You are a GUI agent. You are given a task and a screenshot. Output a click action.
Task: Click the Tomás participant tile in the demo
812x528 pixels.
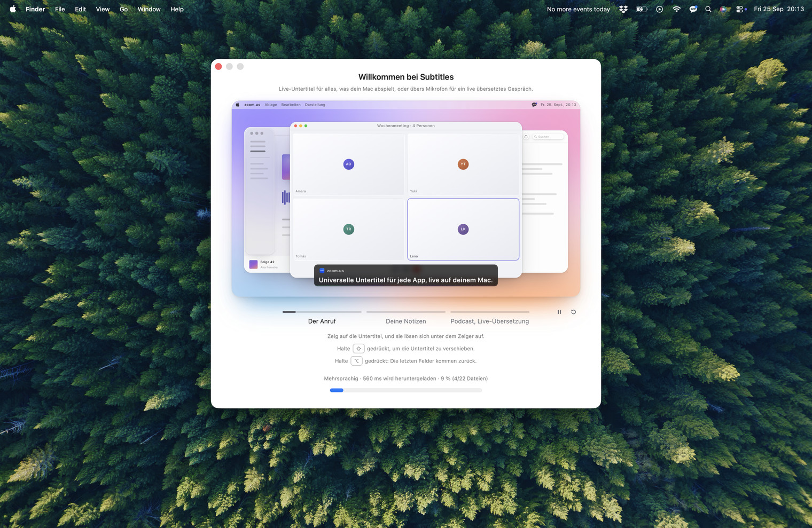349,229
